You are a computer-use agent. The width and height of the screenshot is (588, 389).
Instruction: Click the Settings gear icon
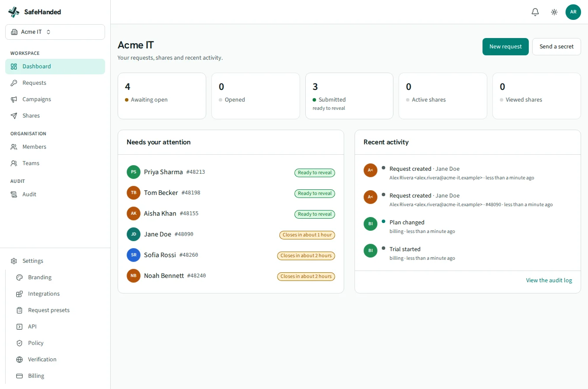[x=14, y=261]
